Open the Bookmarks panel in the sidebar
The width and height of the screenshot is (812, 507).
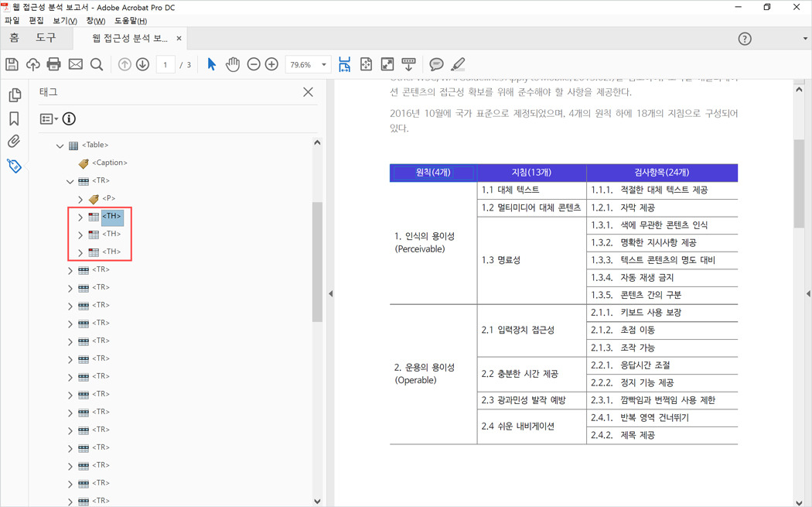coord(15,118)
